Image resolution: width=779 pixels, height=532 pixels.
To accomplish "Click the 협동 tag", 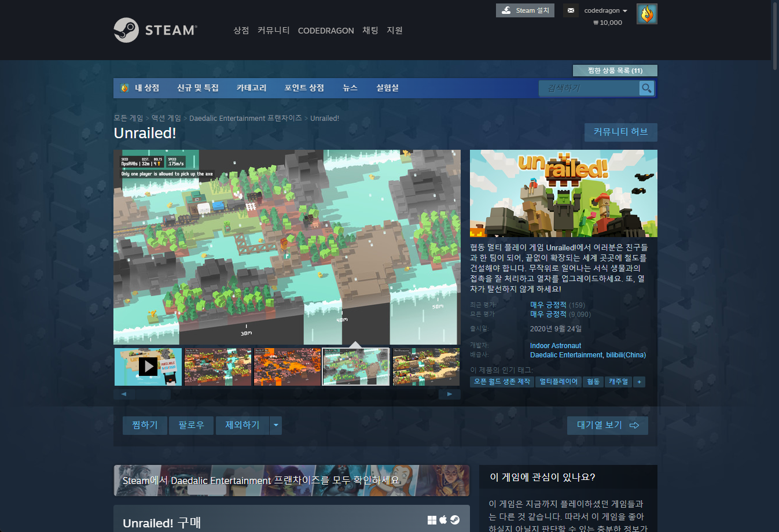I will tap(593, 382).
